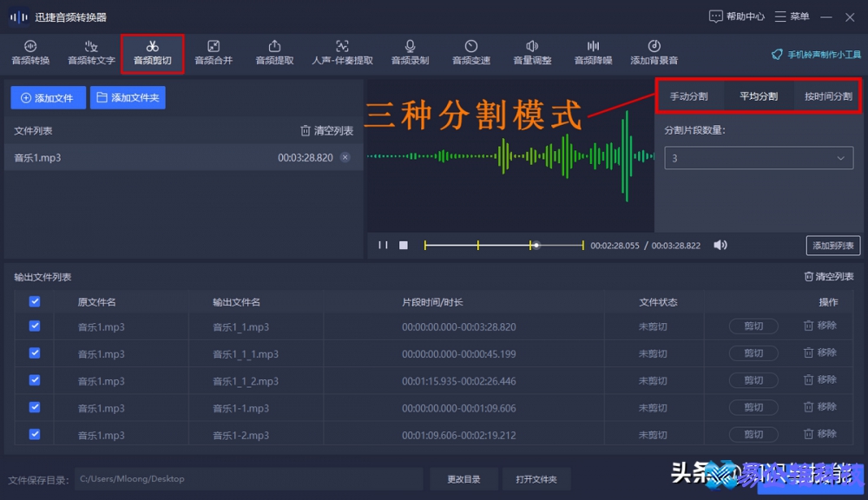
Task: Open the 分割片段数量 dropdown
Action: tap(758, 158)
